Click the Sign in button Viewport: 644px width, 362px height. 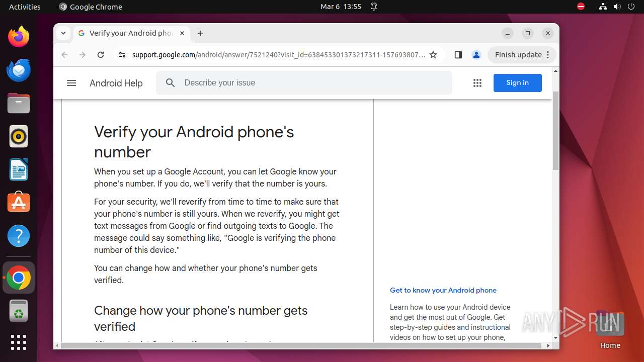(x=518, y=83)
